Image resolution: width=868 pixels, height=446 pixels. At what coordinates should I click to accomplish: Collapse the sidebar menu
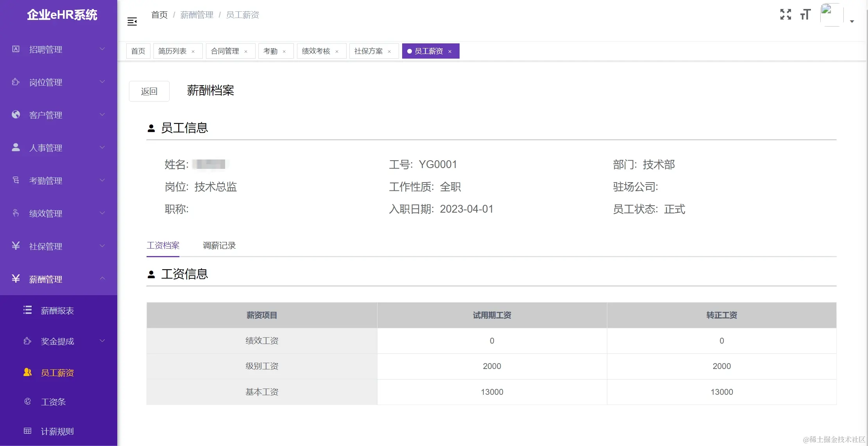click(132, 21)
